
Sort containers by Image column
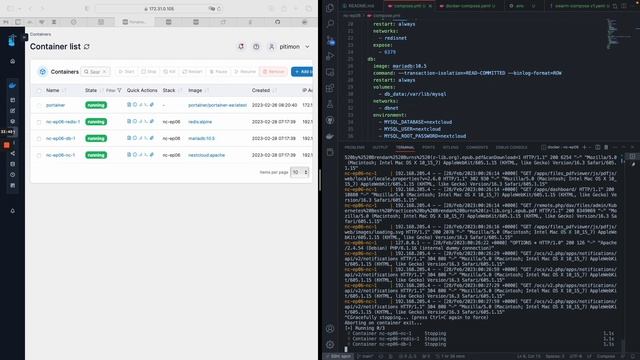[x=198, y=90]
